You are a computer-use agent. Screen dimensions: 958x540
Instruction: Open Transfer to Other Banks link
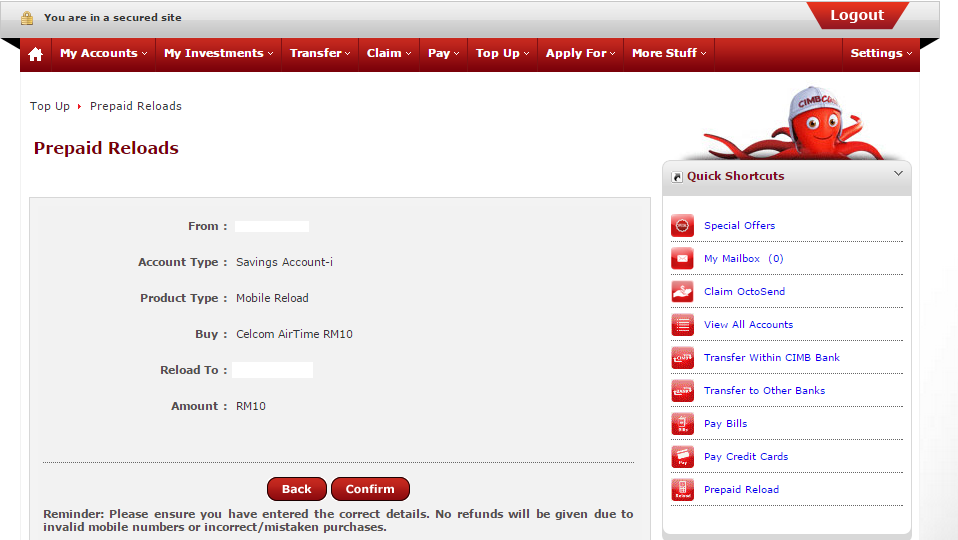point(764,390)
